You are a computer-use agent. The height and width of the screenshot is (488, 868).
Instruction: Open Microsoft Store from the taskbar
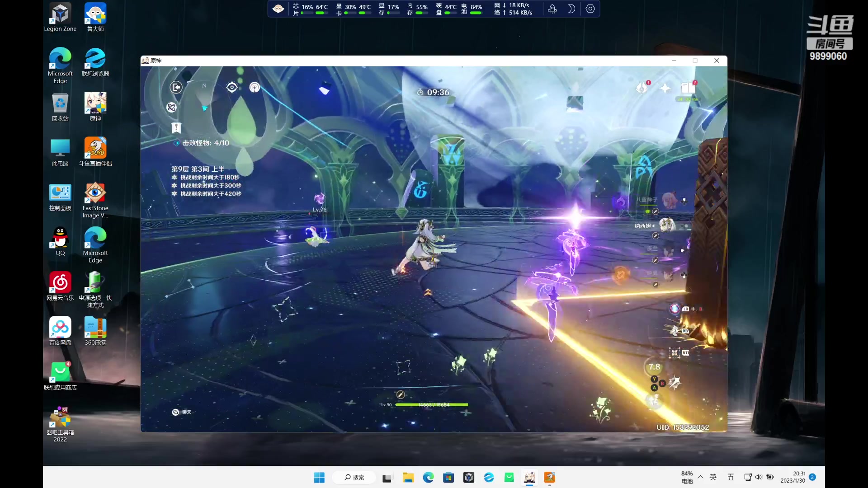[x=448, y=477]
